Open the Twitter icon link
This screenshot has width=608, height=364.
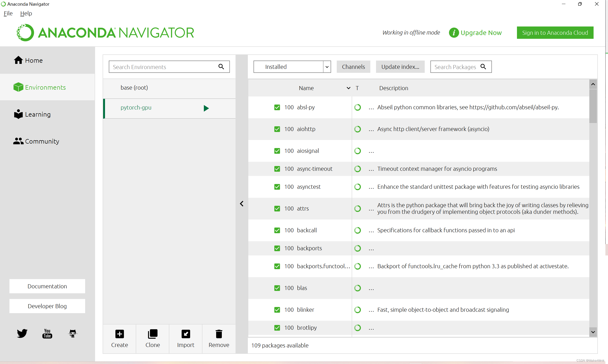coord(22,333)
